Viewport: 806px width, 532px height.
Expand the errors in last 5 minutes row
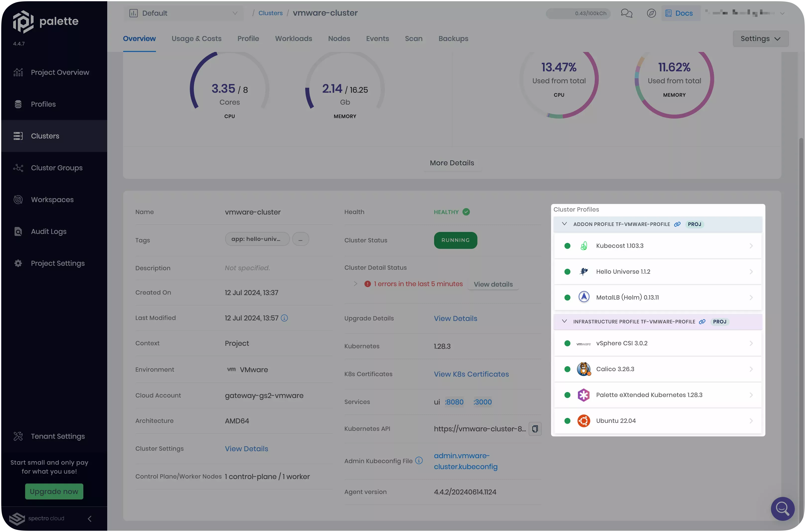[x=355, y=284]
